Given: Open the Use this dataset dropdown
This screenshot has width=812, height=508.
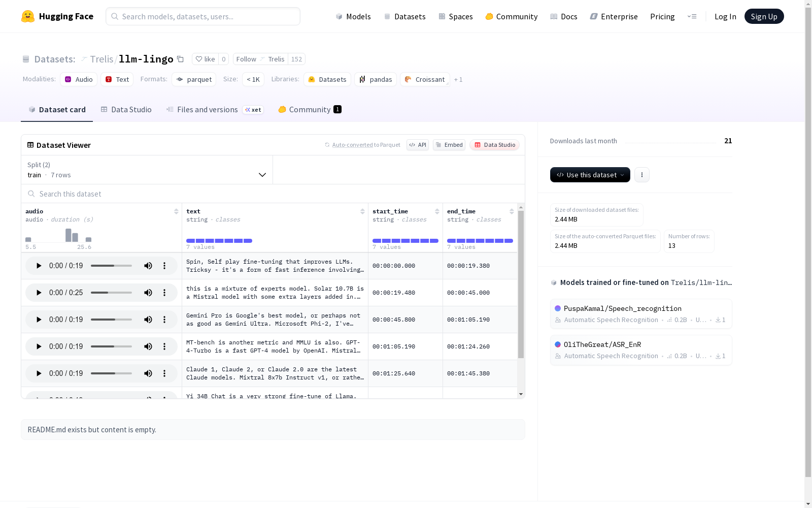Looking at the screenshot, I should tap(590, 175).
